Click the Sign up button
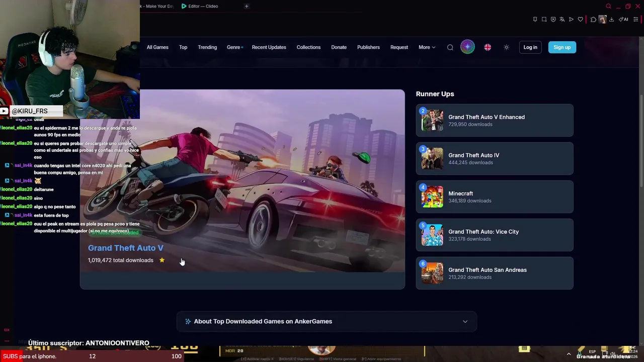This screenshot has width=644, height=362. [562, 47]
